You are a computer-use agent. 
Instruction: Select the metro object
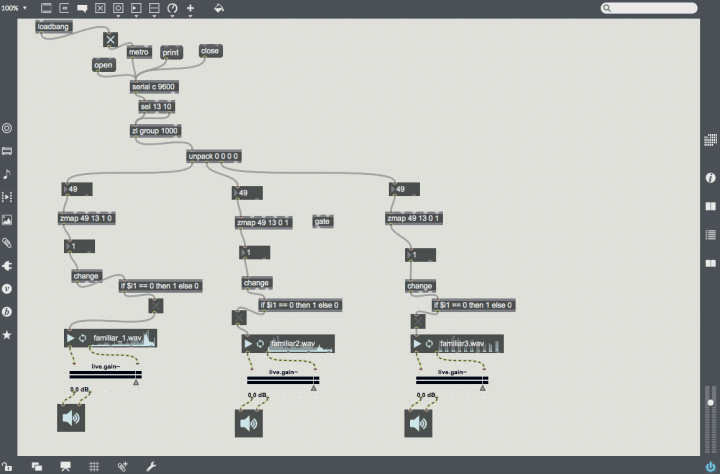pyautogui.click(x=139, y=52)
